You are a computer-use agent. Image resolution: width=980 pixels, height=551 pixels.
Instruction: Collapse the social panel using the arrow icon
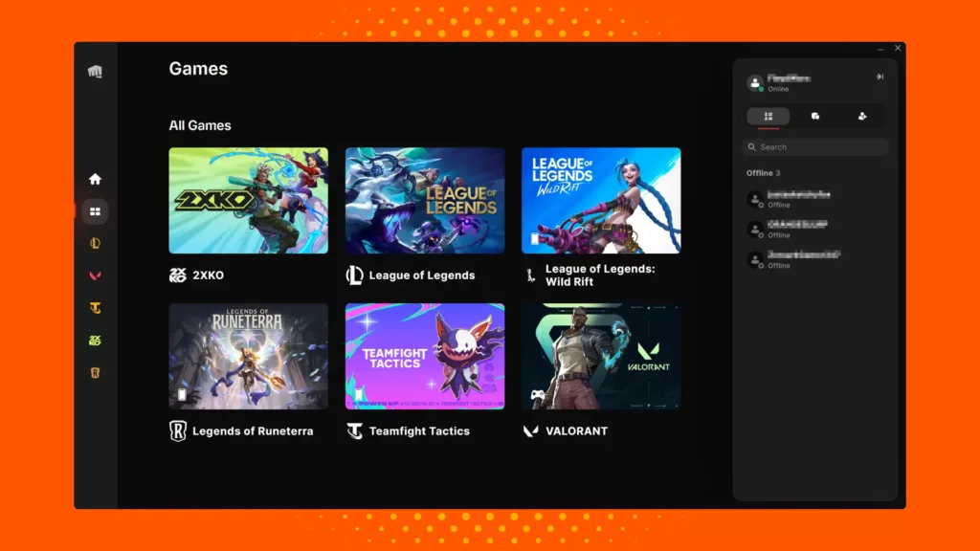880,77
